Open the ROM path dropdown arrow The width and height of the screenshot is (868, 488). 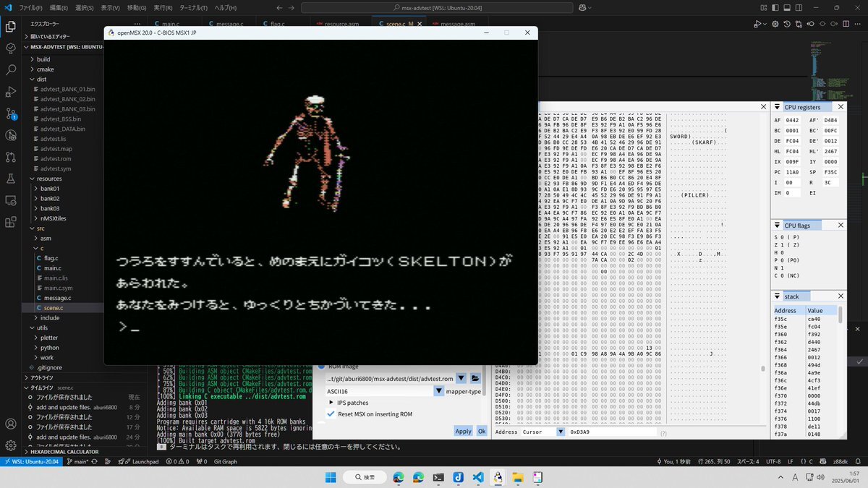pyautogui.click(x=461, y=378)
